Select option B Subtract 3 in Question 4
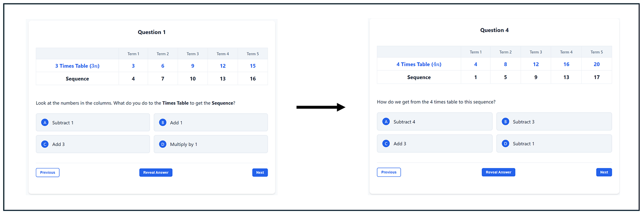The image size is (644, 214). (554, 122)
